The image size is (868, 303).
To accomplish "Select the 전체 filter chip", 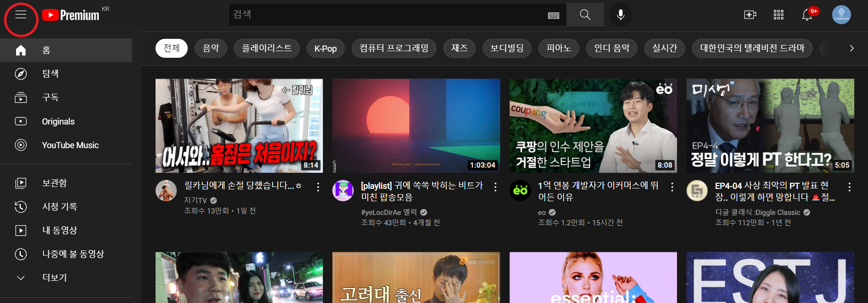I will (x=172, y=48).
